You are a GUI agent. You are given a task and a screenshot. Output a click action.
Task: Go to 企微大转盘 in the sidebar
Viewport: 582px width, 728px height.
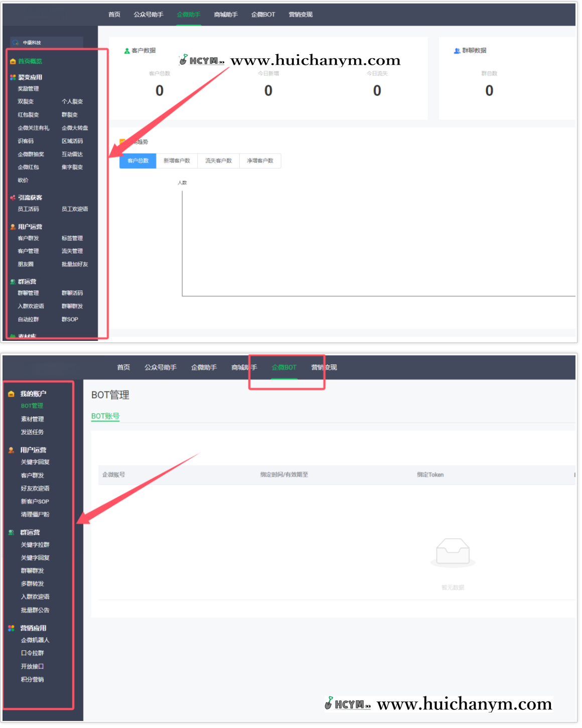pyautogui.click(x=75, y=128)
